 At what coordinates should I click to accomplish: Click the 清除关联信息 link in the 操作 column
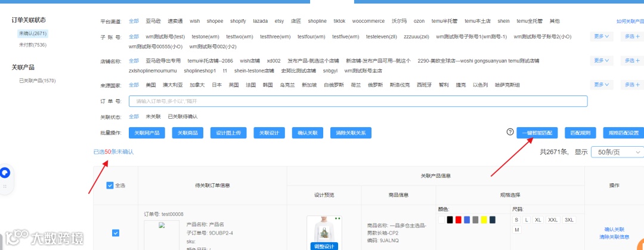click(614, 237)
